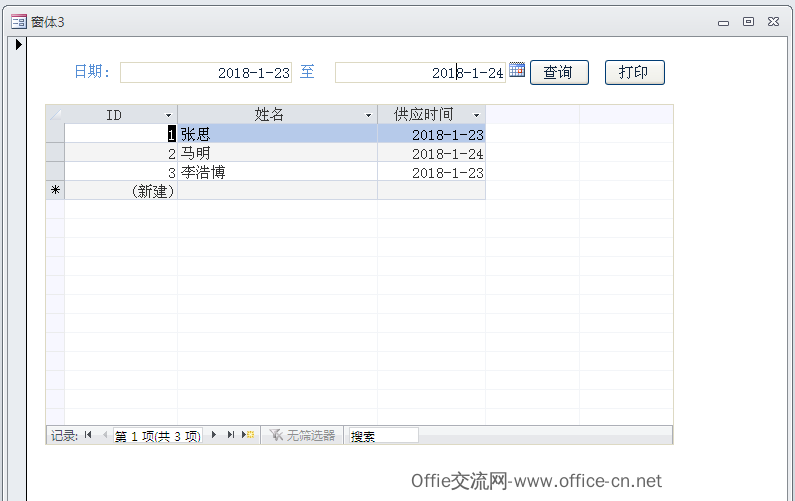Open the ID column dropdown arrow

(x=169, y=116)
